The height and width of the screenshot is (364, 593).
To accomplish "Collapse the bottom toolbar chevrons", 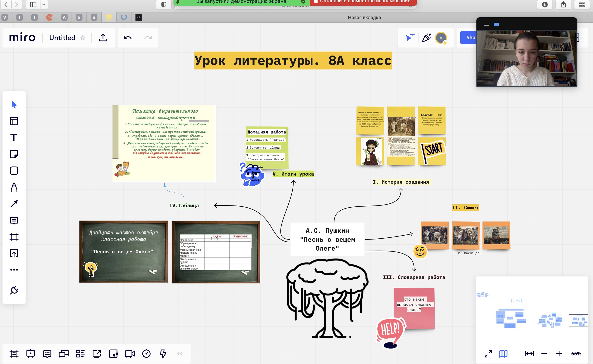I will pyautogui.click(x=180, y=353).
